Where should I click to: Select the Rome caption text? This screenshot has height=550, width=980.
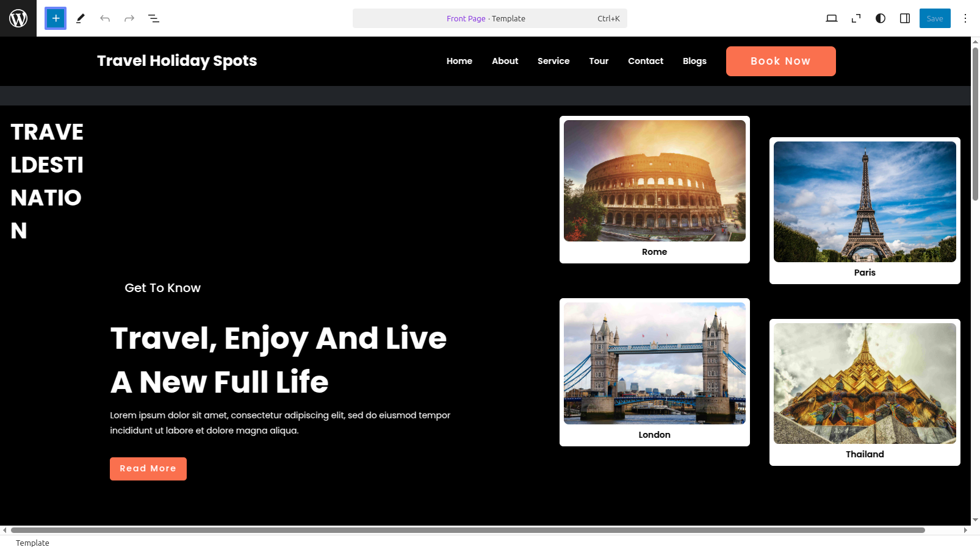point(655,252)
